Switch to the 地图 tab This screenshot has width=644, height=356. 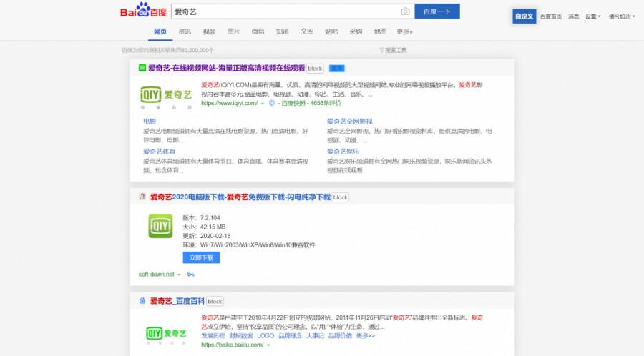380,31
